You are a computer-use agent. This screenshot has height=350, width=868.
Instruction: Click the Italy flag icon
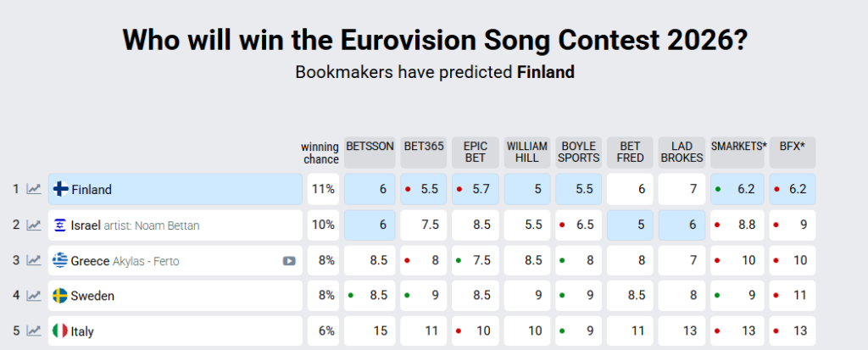61,331
